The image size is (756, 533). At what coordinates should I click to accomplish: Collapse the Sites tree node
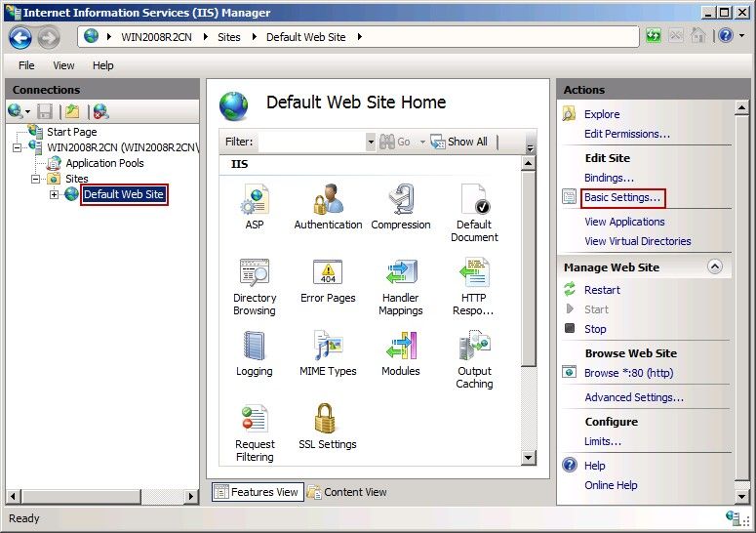[36, 179]
